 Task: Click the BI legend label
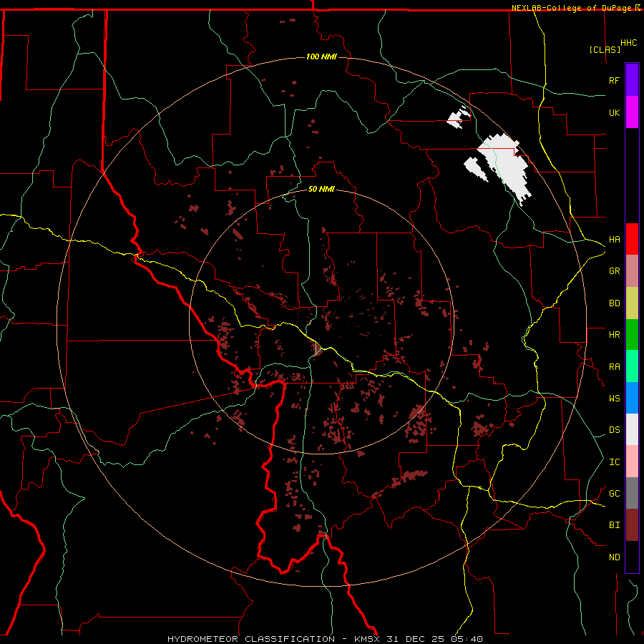(614, 525)
